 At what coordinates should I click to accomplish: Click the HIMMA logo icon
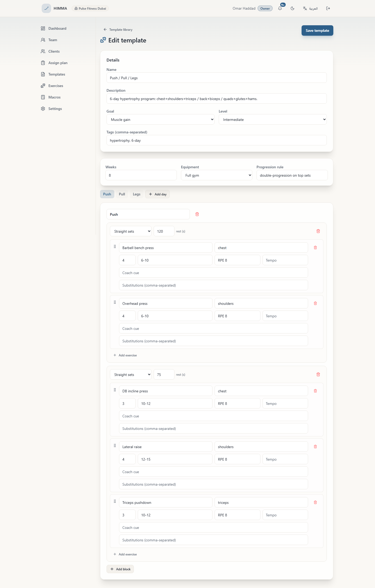(46, 8)
